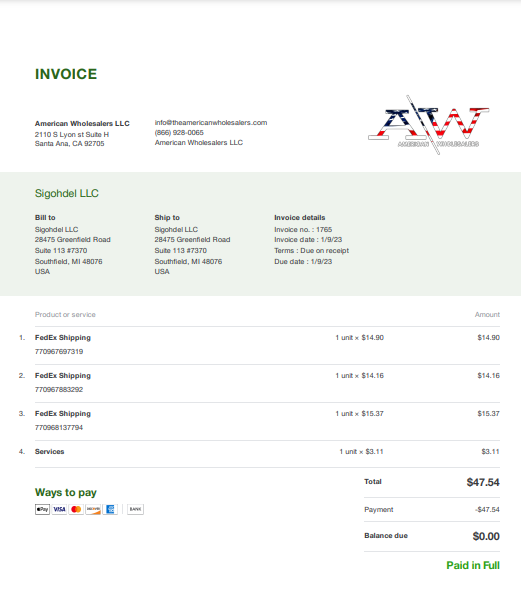The image size is (521, 602).
Task: Click Invoice date : 1/9/23
Action: click(x=308, y=240)
